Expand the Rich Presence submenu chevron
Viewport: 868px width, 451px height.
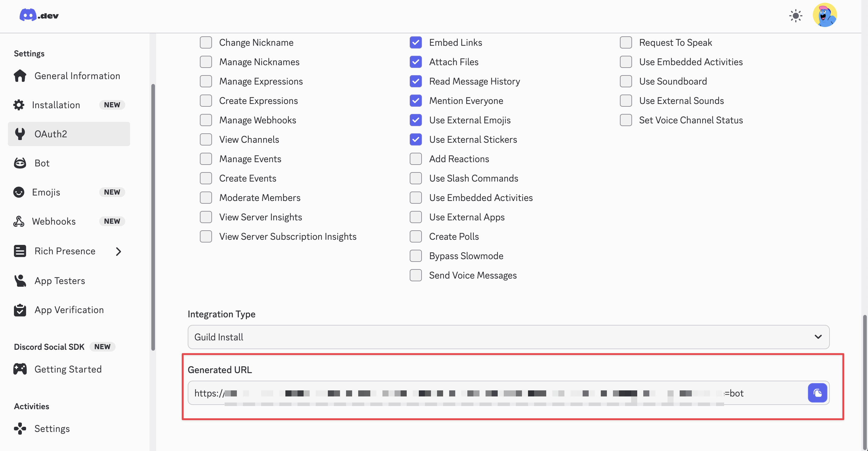click(118, 251)
